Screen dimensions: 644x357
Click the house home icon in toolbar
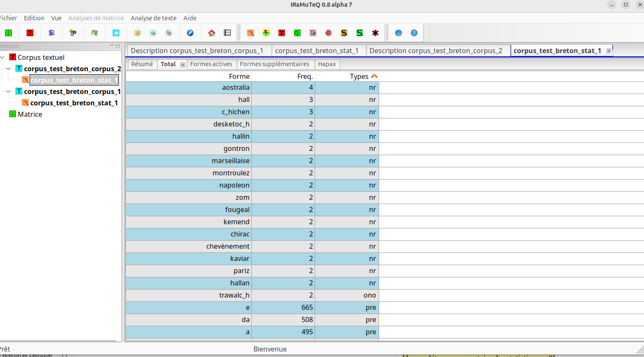coord(212,33)
